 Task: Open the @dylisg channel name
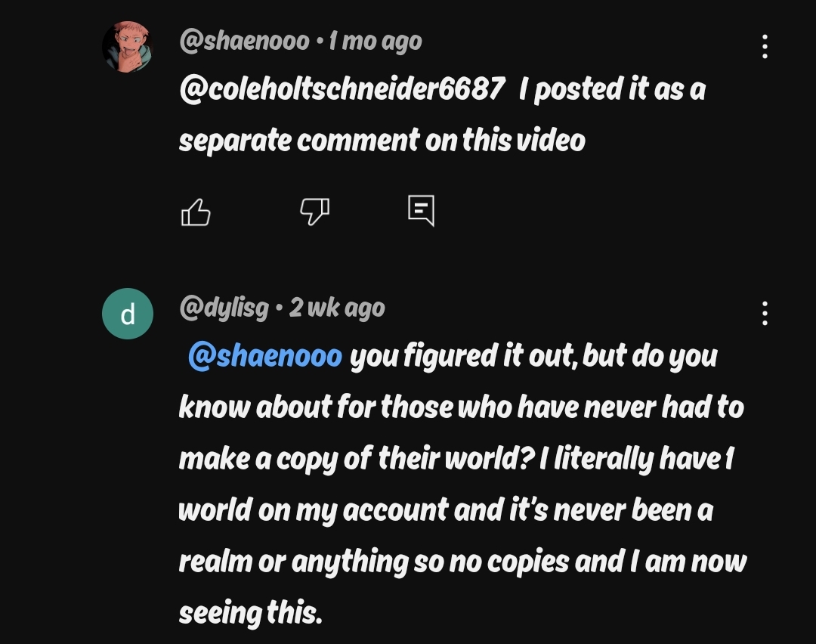coord(224,308)
